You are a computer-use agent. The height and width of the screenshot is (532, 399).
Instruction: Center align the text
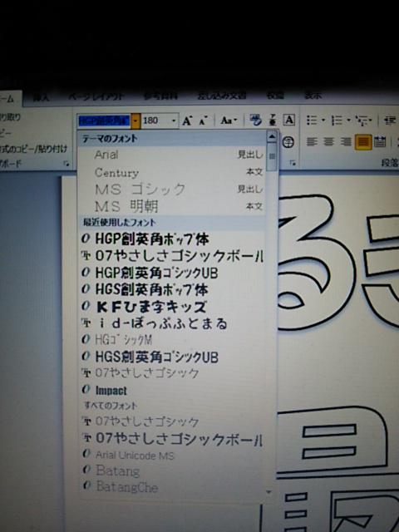tap(328, 141)
